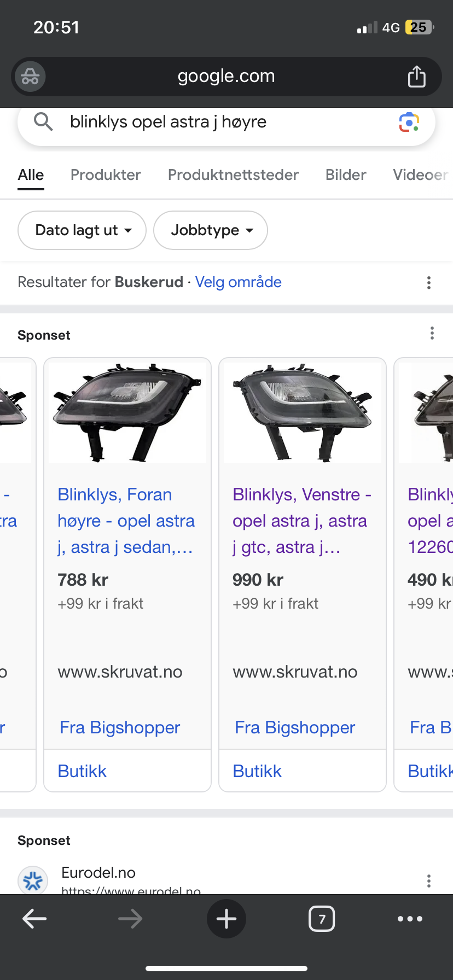Tap the magnifying glass search icon
The image size is (453, 980).
(43, 121)
